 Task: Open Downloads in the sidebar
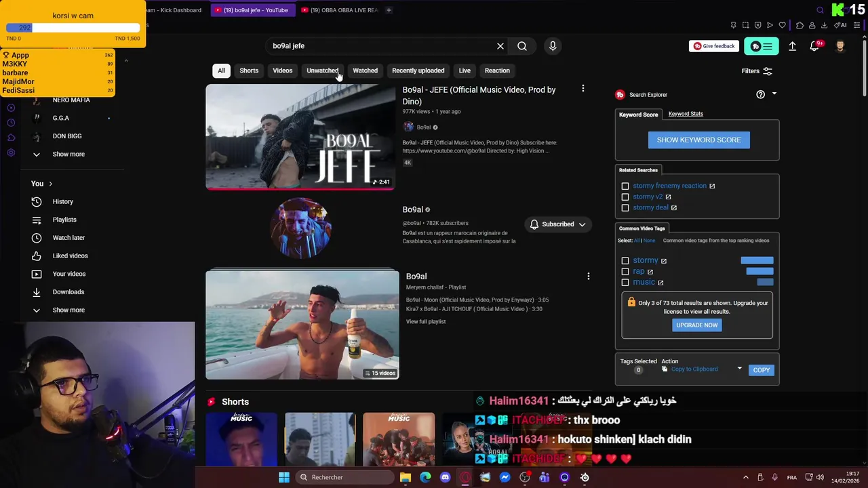pos(68,292)
